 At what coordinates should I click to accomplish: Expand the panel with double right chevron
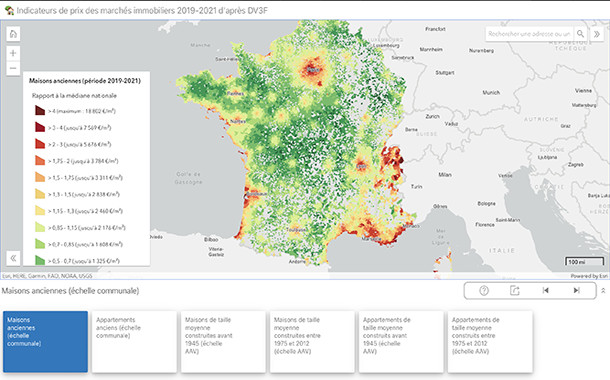click(597, 34)
